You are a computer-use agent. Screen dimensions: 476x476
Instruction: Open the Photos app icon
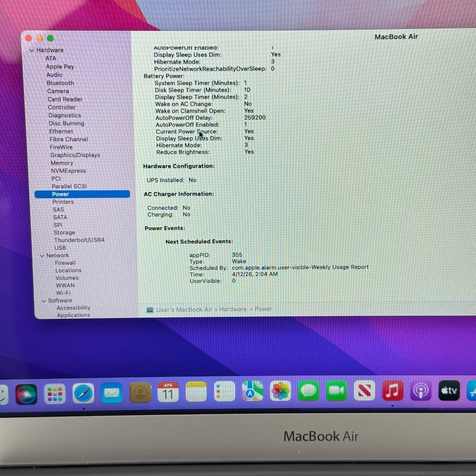[x=280, y=391]
